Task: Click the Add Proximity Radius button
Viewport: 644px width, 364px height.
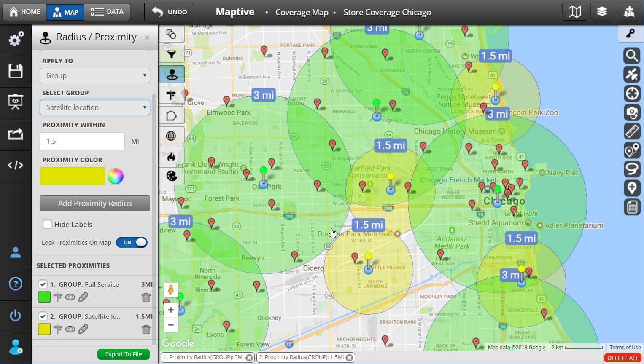Action: click(95, 203)
